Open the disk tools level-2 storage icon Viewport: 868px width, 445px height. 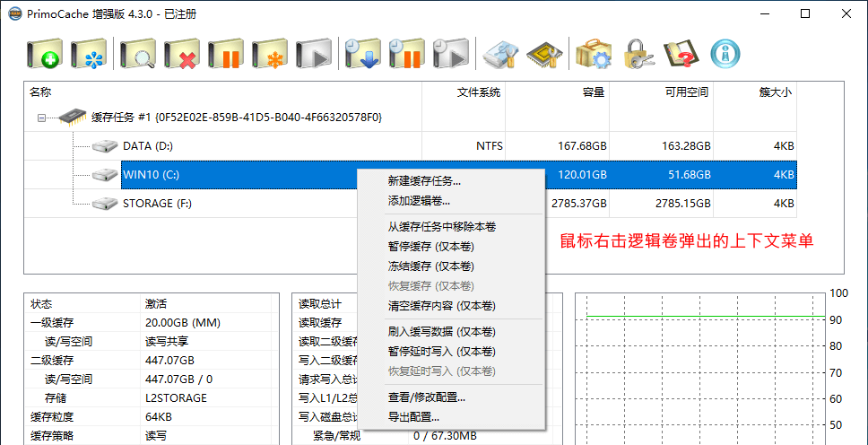(500, 54)
